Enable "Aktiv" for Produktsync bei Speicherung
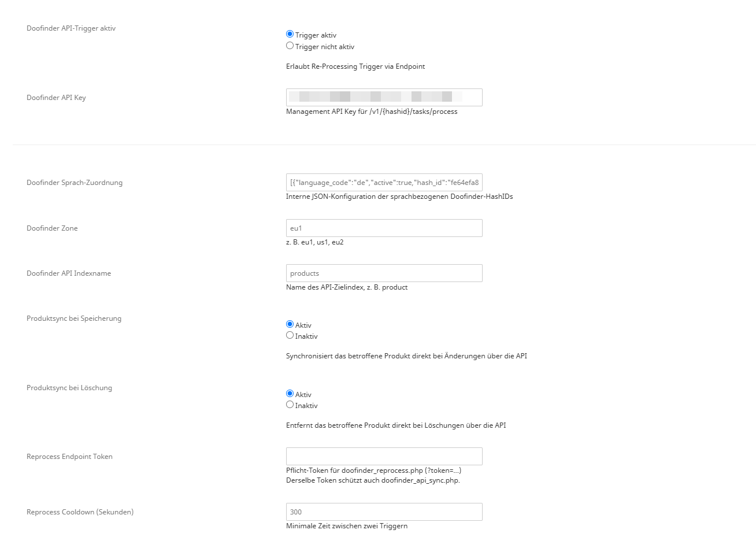The width and height of the screenshot is (756, 552). 290,324
